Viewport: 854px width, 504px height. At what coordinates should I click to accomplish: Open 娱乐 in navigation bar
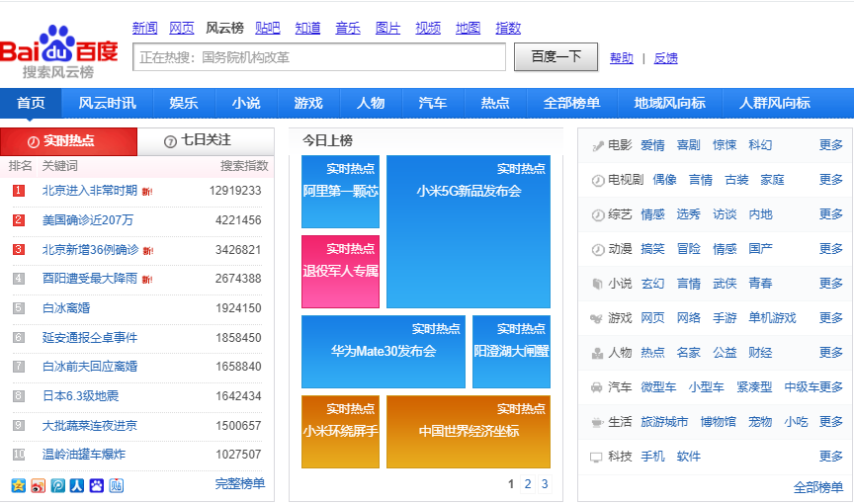(184, 103)
